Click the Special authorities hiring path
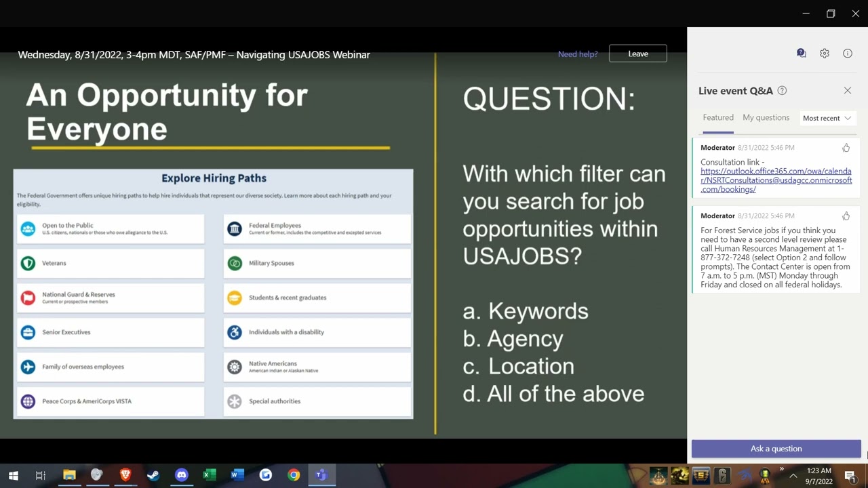 point(317,401)
